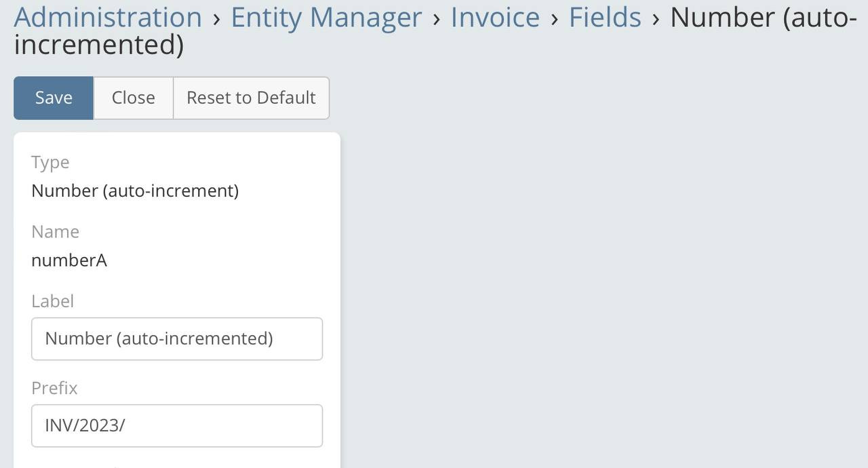
Task: Click into the Prefix text box
Action: [x=177, y=426]
